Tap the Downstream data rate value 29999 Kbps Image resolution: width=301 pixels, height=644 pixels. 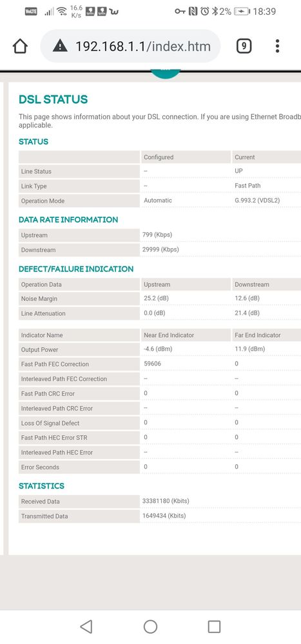(161, 249)
